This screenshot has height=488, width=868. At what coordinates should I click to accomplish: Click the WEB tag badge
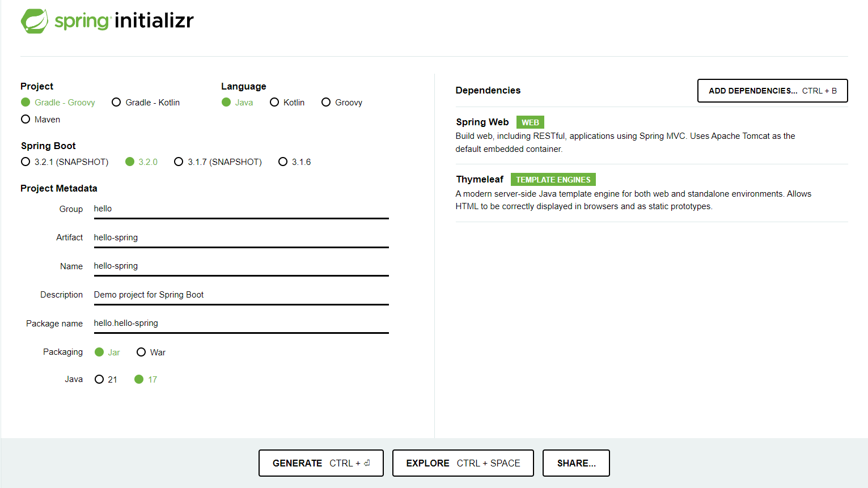click(x=530, y=122)
